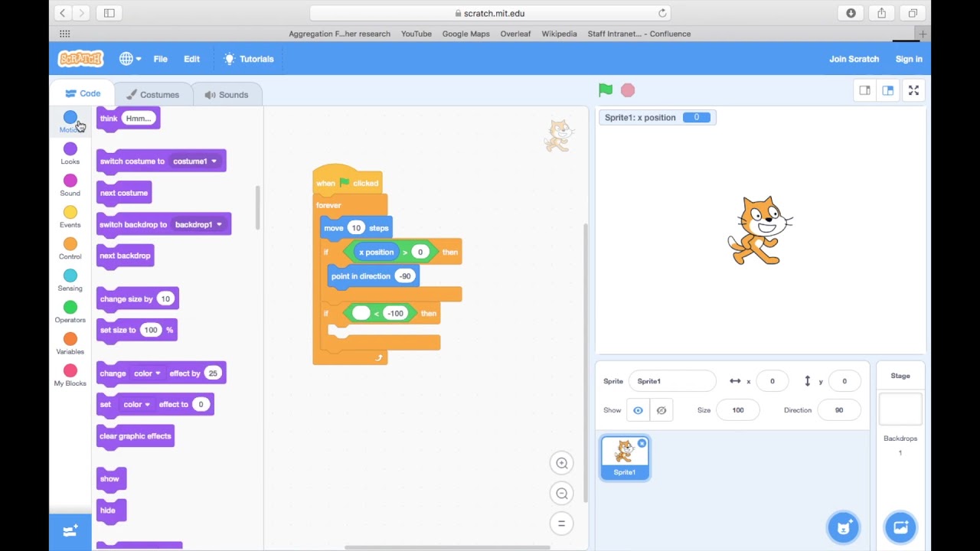Viewport: 980px width, 551px height.
Task: Zoom out of the code workspace
Action: [x=561, y=494]
